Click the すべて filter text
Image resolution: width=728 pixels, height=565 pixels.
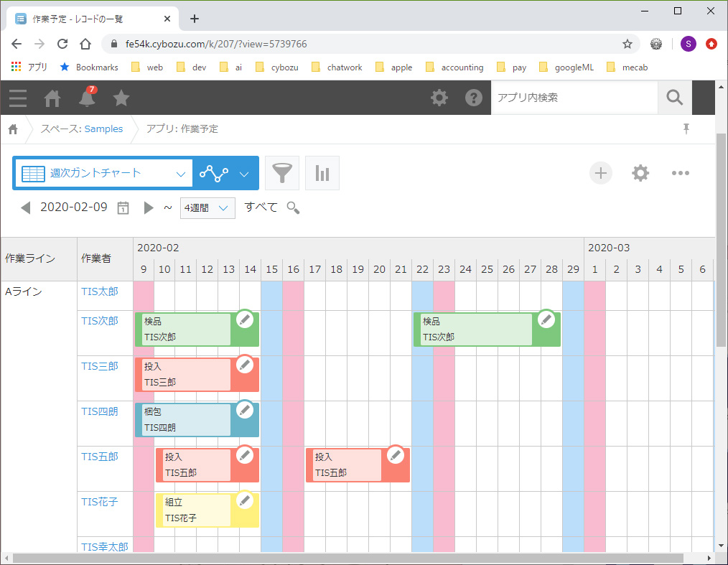click(x=261, y=207)
